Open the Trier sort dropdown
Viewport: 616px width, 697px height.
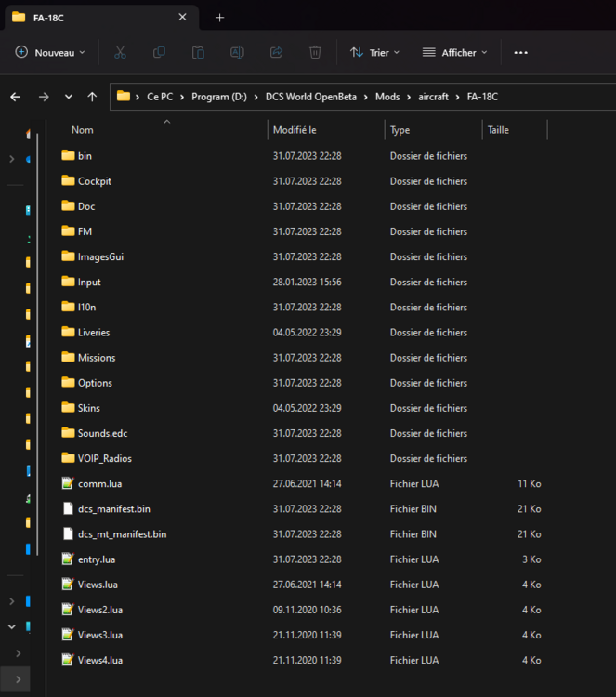point(374,53)
